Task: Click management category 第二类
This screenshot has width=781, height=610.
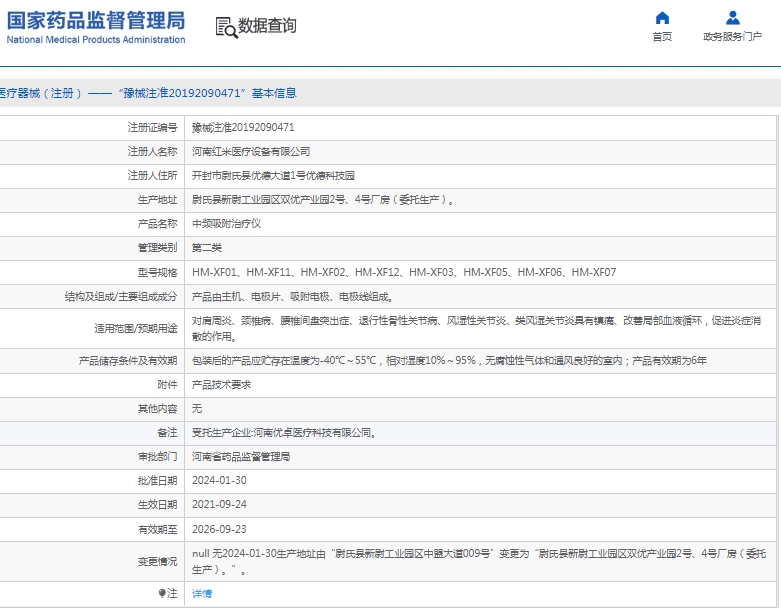Action: [207, 247]
